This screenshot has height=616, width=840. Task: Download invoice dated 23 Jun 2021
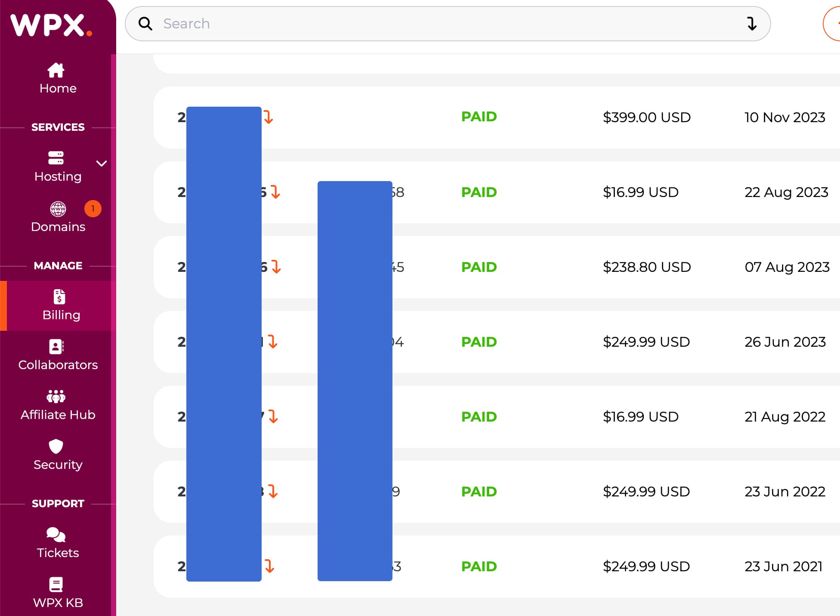269,566
